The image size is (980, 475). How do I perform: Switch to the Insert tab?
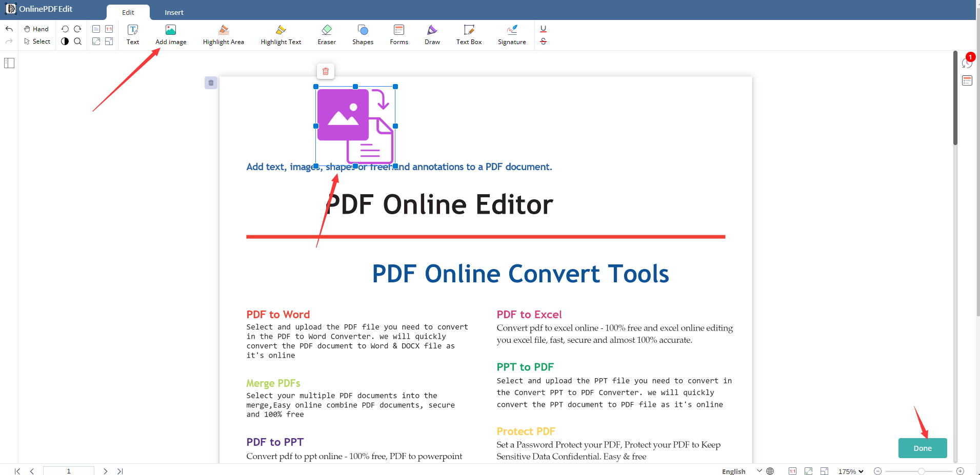[x=174, y=12]
